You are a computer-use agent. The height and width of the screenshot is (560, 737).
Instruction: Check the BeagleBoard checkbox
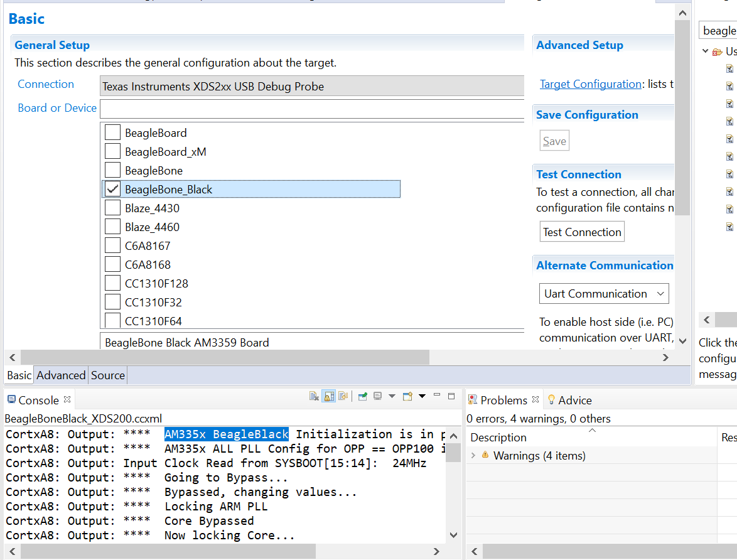(113, 132)
